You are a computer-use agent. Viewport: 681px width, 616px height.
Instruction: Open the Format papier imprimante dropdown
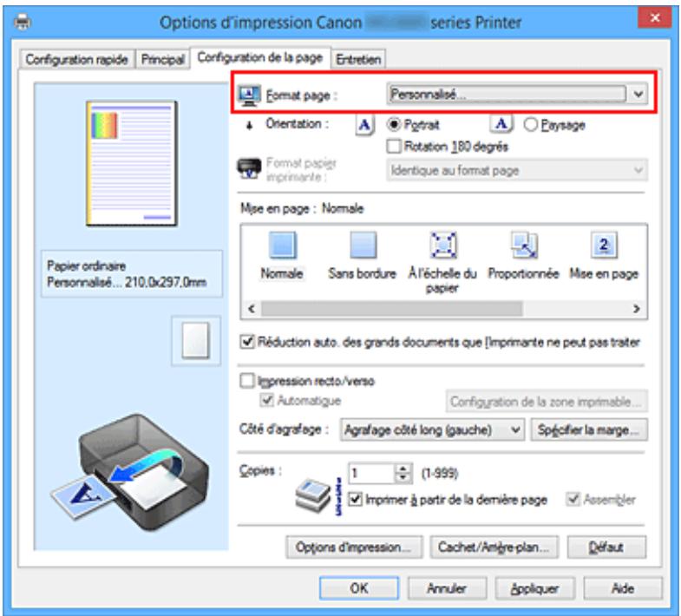coord(517,170)
